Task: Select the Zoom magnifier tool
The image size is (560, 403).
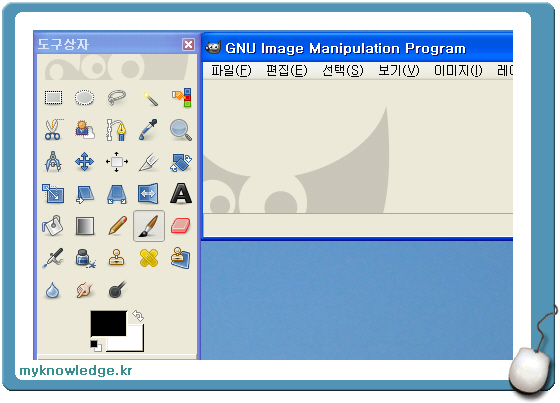Action: point(181,130)
